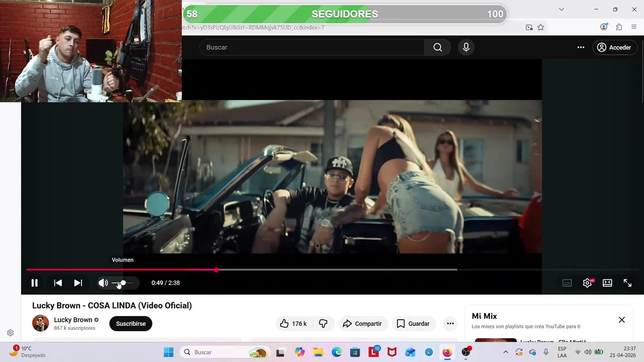Open Microsoft Store from the taskbar

[355, 352]
